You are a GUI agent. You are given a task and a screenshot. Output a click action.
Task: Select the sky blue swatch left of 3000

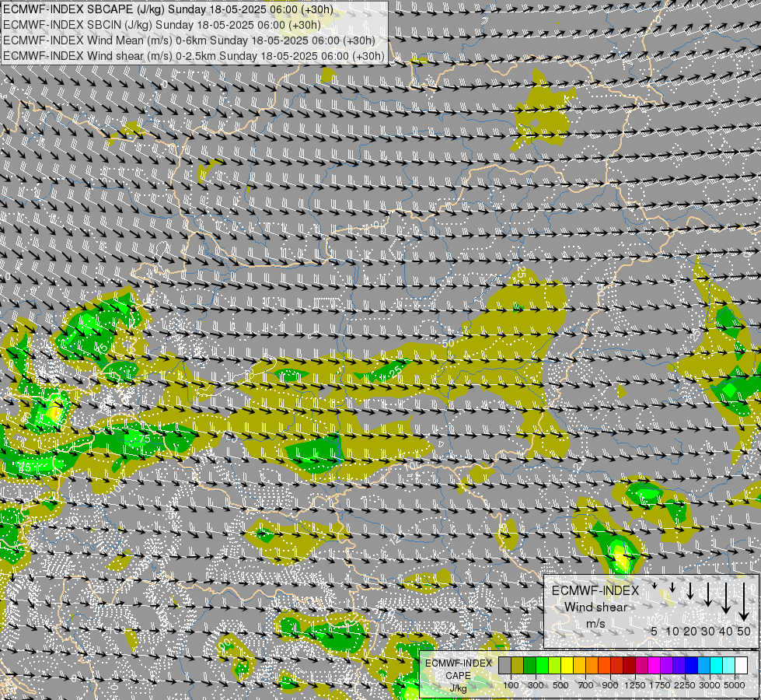pyautogui.click(x=703, y=666)
